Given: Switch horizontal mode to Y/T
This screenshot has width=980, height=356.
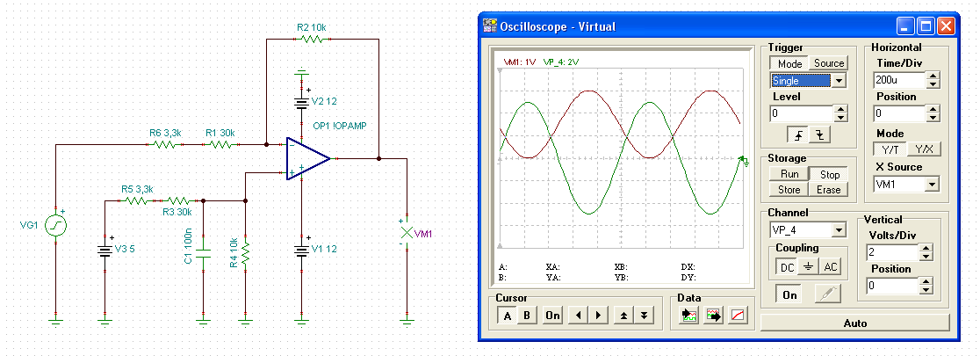Looking at the screenshot, I should pyautogui.click(x=890, y=149).
